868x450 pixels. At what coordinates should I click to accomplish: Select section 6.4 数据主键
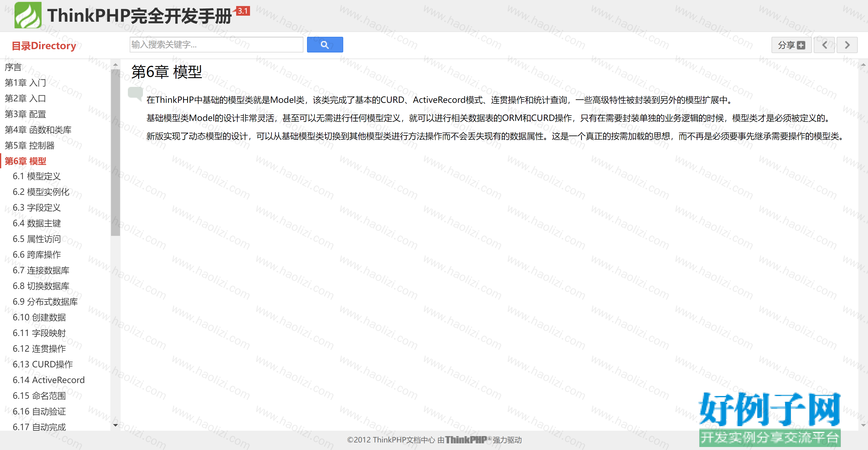tap(37, 223)
